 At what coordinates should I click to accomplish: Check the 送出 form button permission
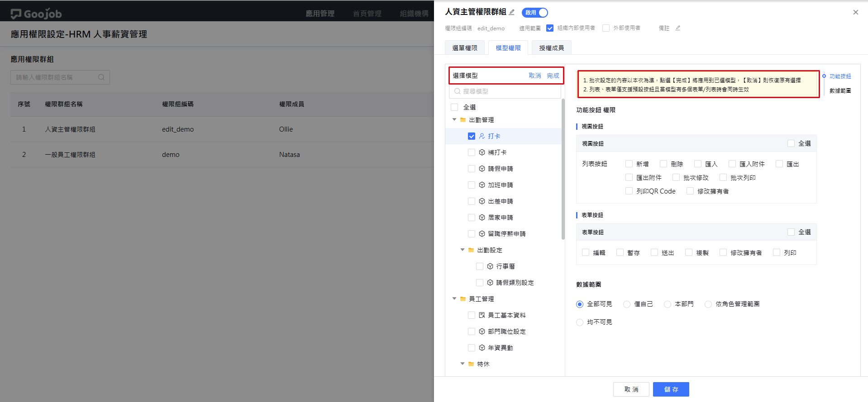654,252
